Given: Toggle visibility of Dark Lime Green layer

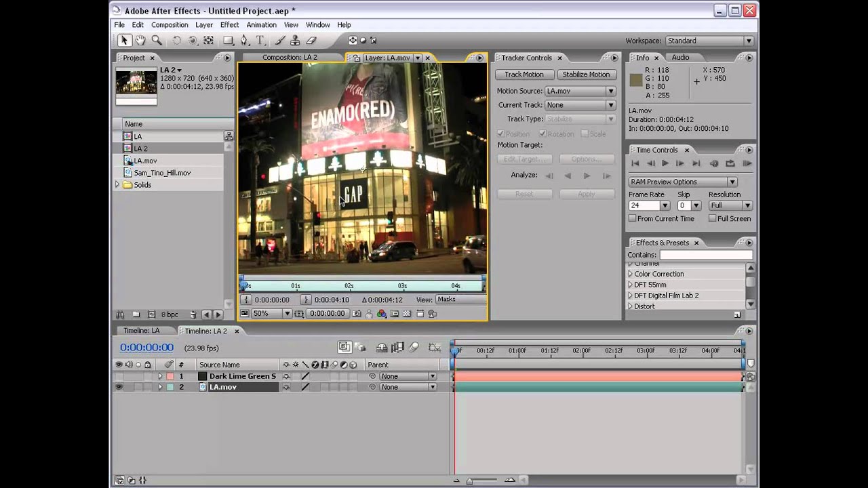Looking at the screenshot, I should pyautogui.click(x=119, y=376).
